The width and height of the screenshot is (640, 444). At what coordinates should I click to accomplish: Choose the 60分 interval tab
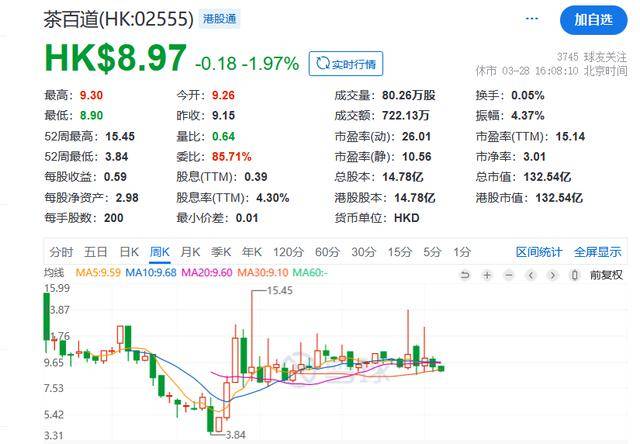pos(327,252)
